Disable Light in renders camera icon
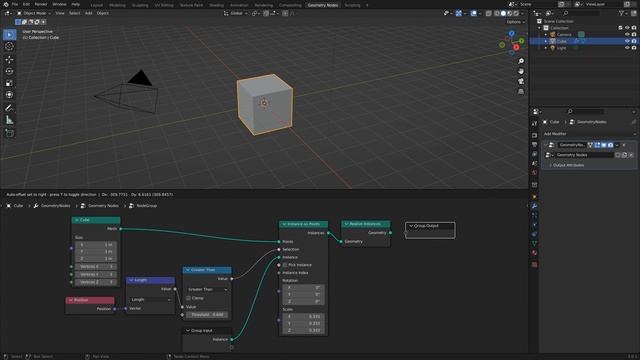The height and width of the screenshot is (360, 640). point(634,48)
